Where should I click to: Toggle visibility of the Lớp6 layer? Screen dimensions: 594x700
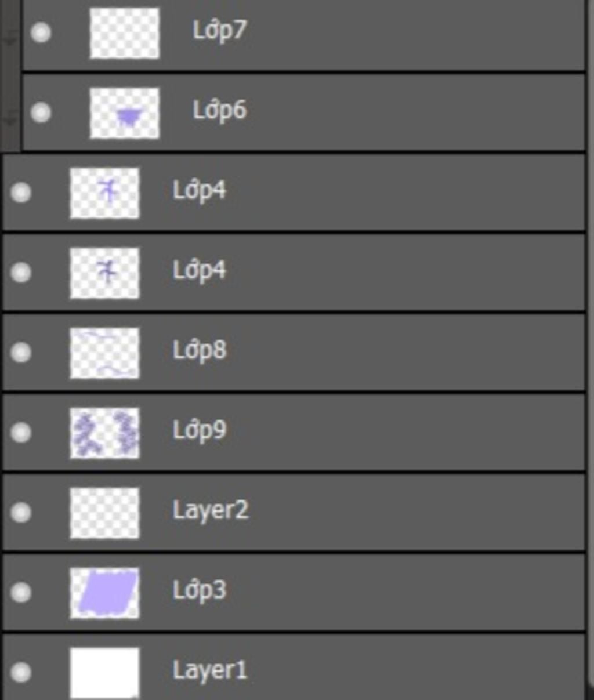coord(41,112)
